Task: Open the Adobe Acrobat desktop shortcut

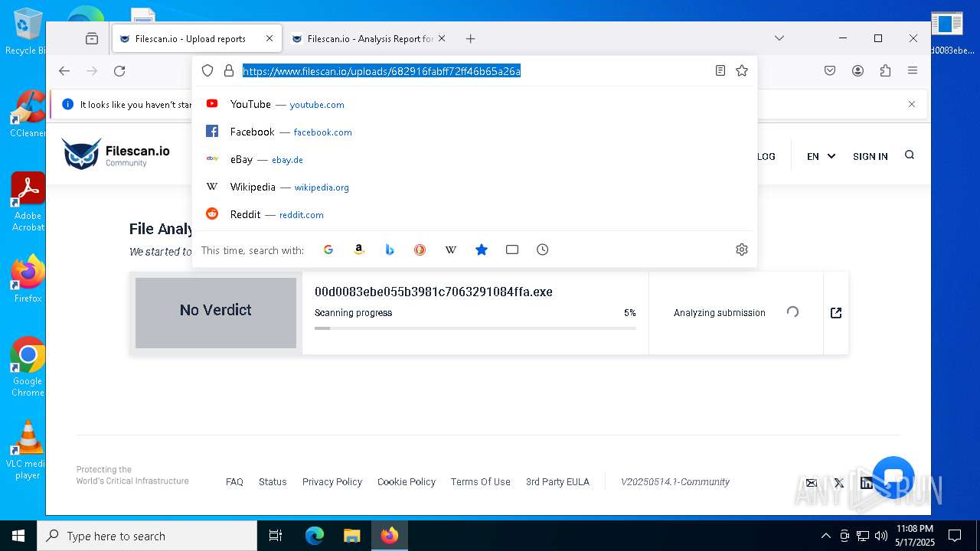Action: tap(28, 202)
